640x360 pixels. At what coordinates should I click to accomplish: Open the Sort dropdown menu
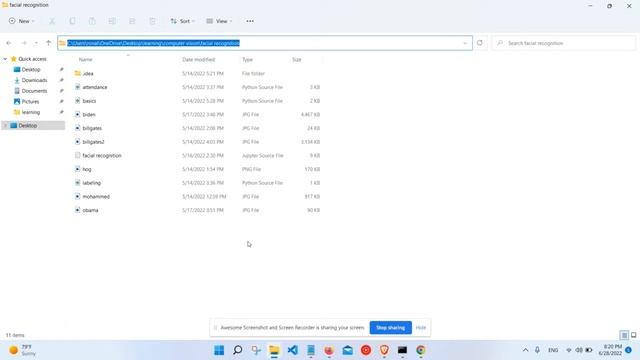tap(182, 21)
